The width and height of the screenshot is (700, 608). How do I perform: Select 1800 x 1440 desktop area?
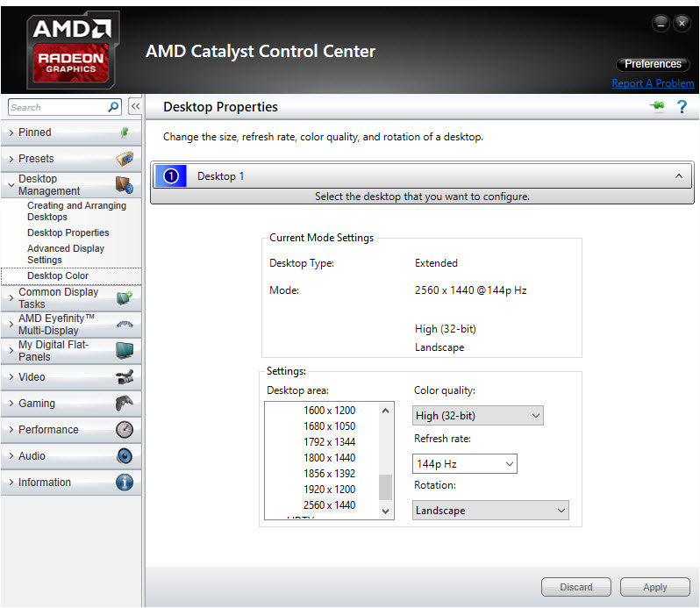[330, 458]
